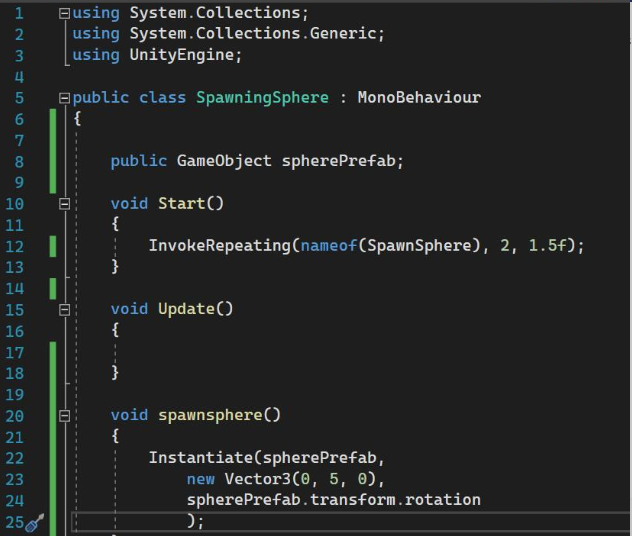Collapse the SpawningSphere class region
Screen dimensions: 632x536
tap(64, 98)
